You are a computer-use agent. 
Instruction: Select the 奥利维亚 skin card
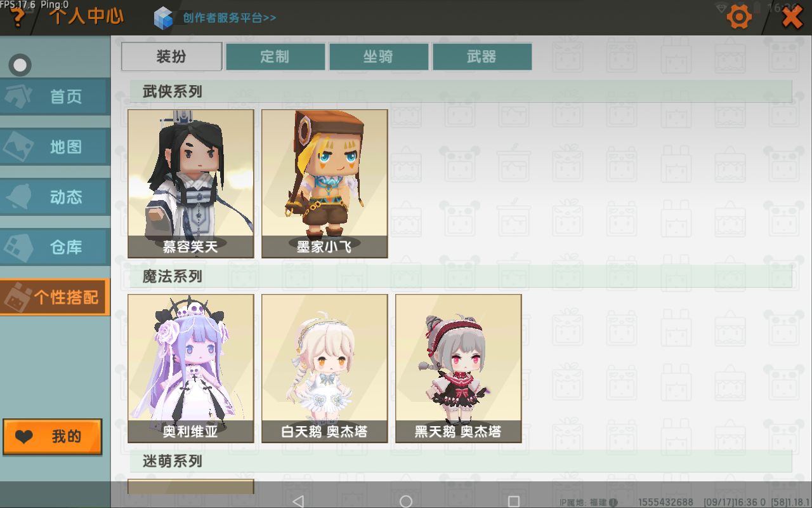191,368
